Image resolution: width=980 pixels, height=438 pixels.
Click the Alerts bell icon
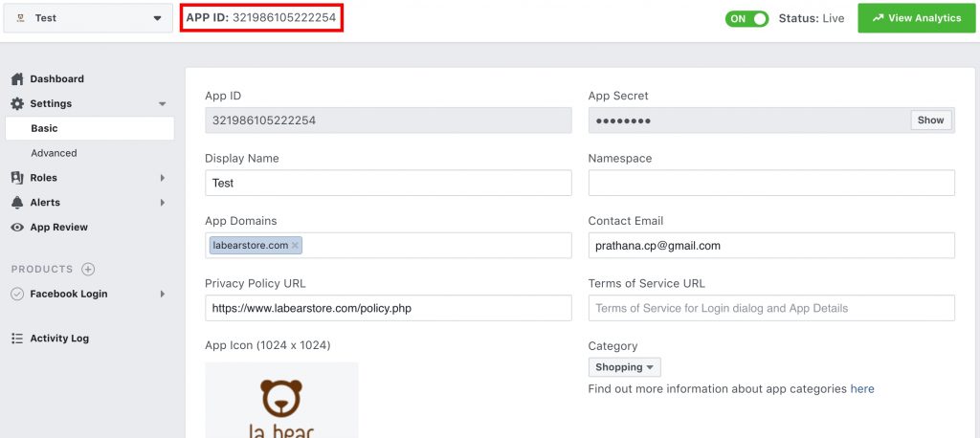pos(17,203)
